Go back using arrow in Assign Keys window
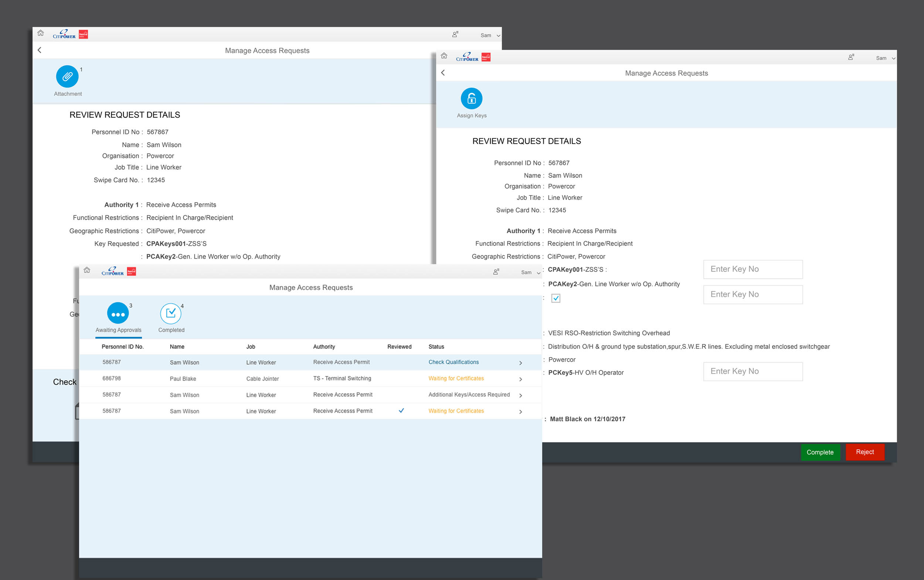This screenshot has width=924, height=580. click(x=443, y=73)
